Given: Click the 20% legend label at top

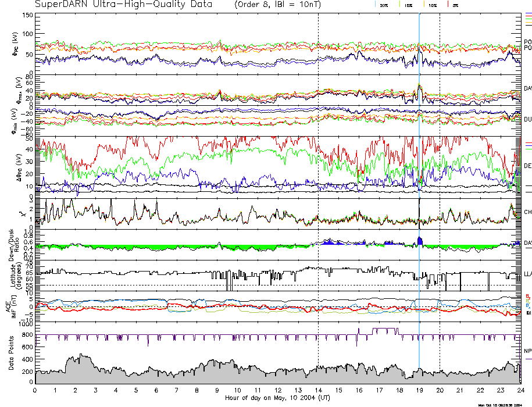Looking at the screenshot, I should point(384,5).
